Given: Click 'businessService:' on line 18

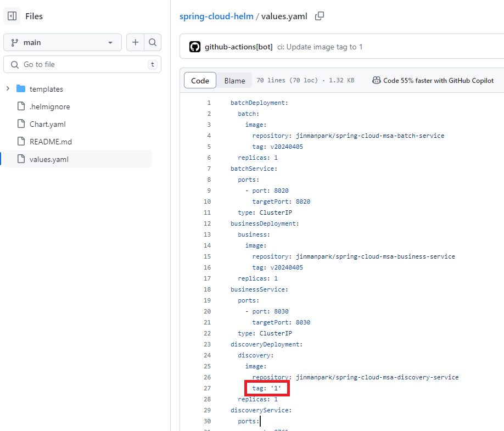Looking at the screenshot, I should [259, 289].
